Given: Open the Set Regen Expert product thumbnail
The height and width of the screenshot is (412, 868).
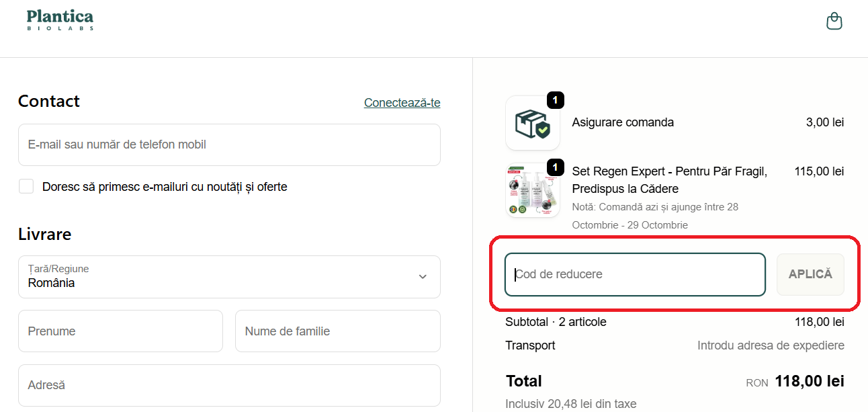Looking at the screenshot, I should click(532, 190).
